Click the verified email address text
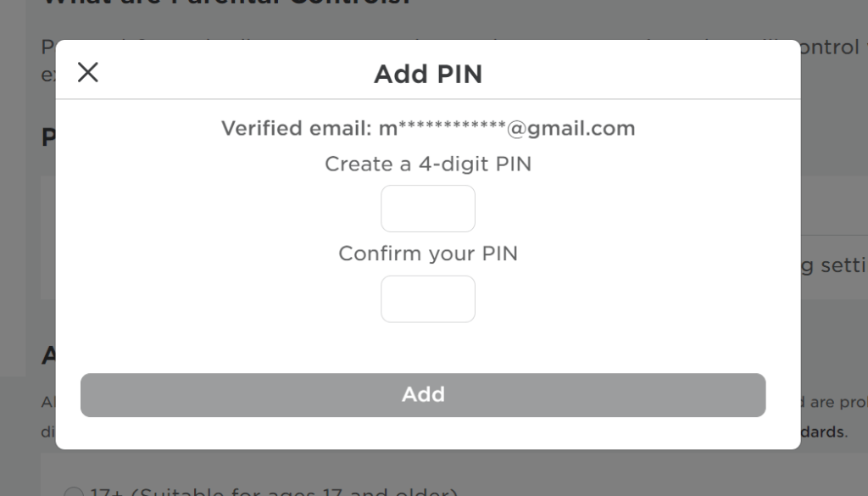868x496 pixels. pyautogui.click(x=428, y=128)
